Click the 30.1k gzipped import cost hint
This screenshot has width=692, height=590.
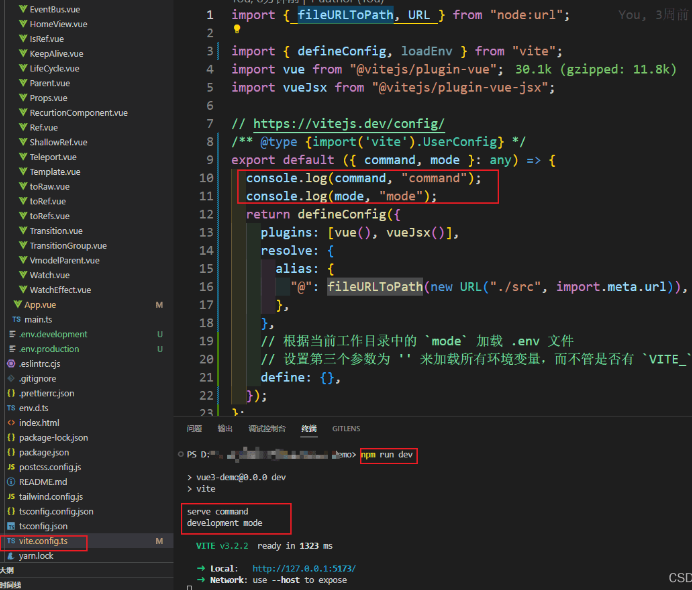(x=596, y=69)
